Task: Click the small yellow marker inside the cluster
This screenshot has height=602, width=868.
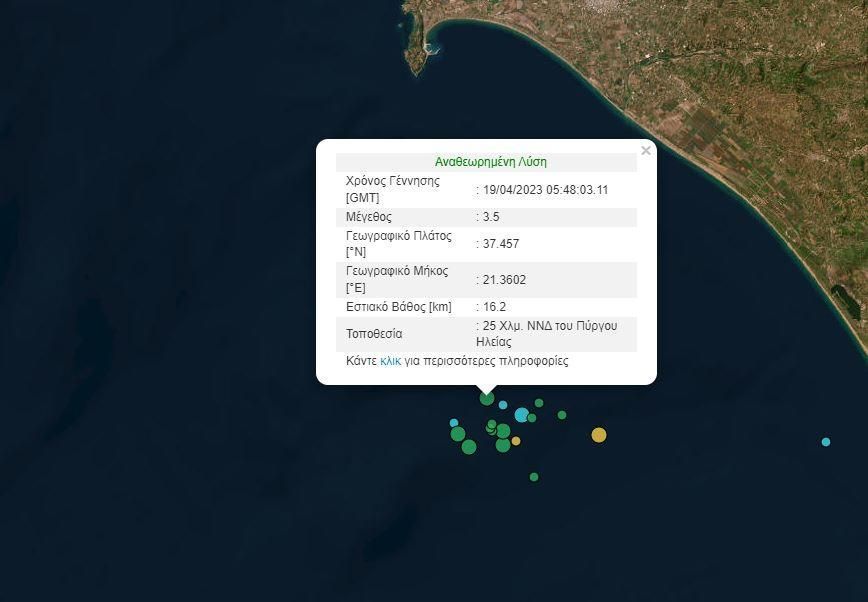Action: click(x=516, y=441)
